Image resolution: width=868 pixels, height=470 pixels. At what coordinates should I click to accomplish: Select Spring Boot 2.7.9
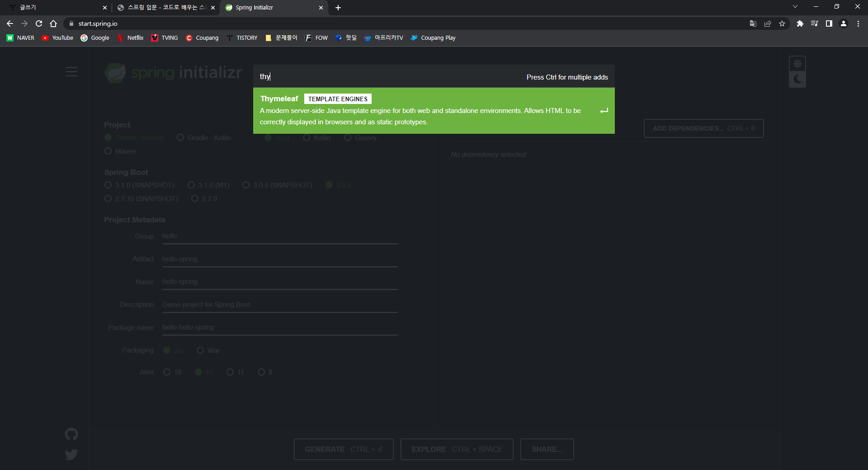204,199
